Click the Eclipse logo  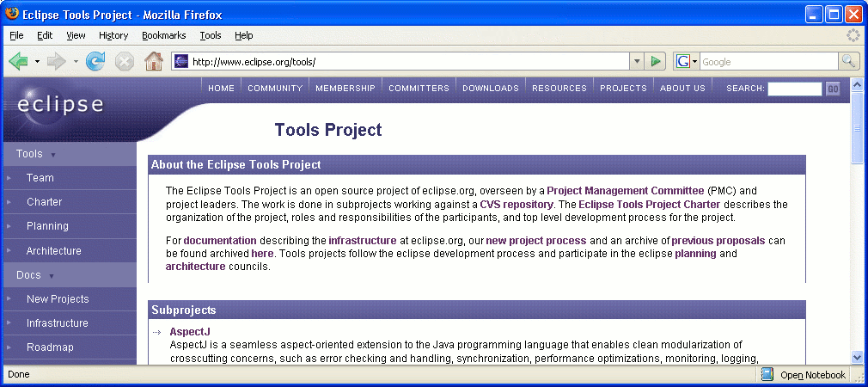pos(60,104)
